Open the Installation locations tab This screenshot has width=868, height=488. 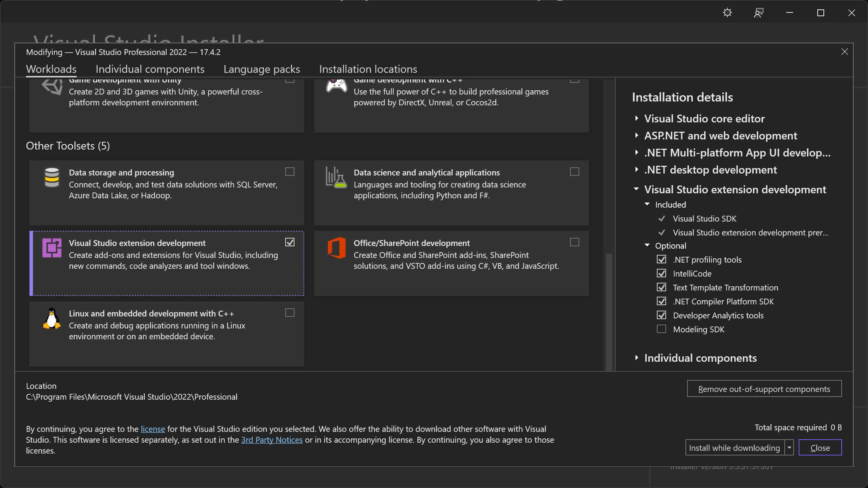(368, 69)
